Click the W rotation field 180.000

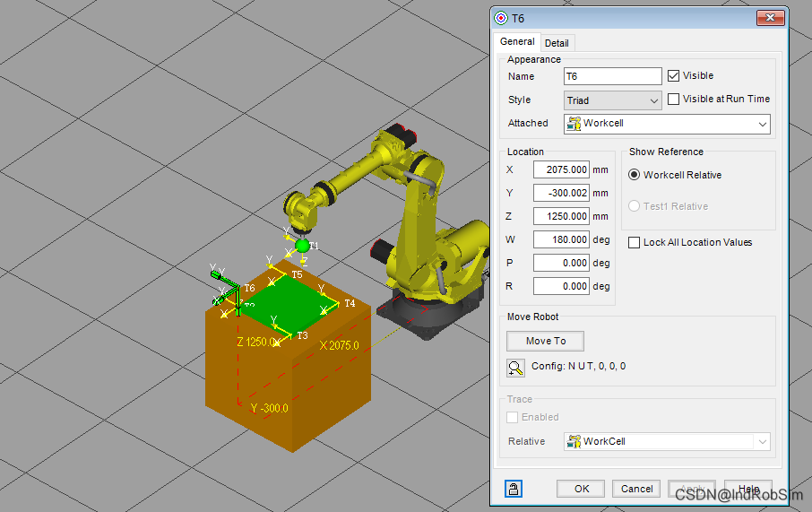click(561, 239)
